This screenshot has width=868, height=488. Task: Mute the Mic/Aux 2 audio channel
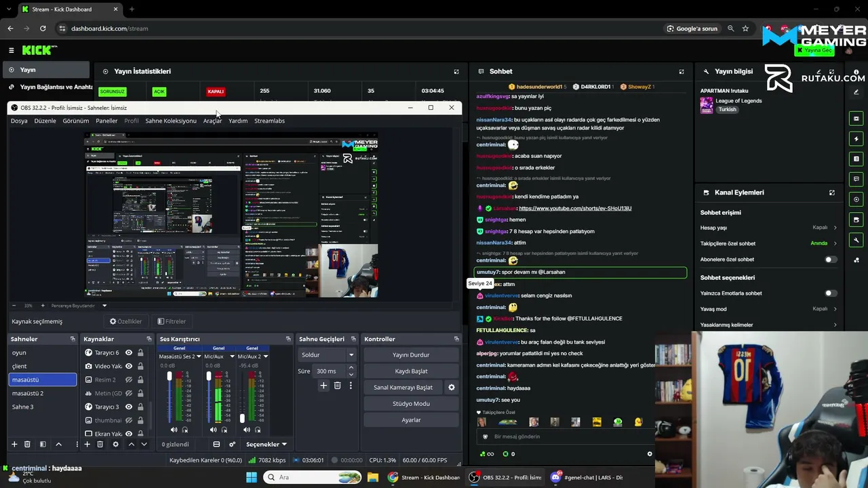click(246, 430)
